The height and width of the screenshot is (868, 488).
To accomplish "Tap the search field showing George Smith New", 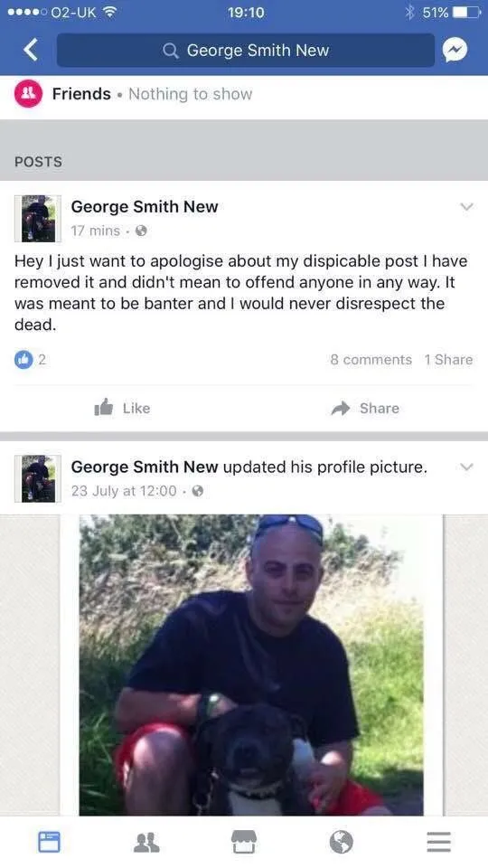I will pyautogui.click(x=246, y=51).
